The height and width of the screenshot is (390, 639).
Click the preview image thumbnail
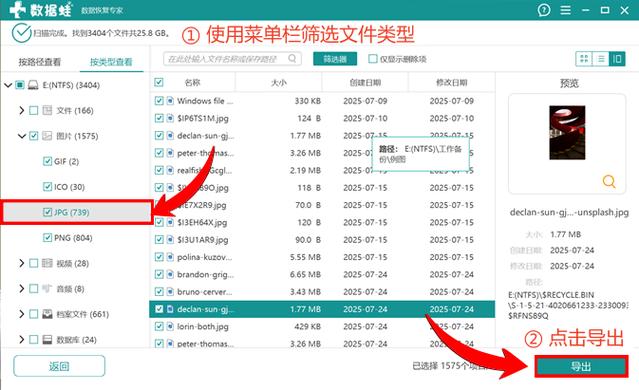click(567, 132)
